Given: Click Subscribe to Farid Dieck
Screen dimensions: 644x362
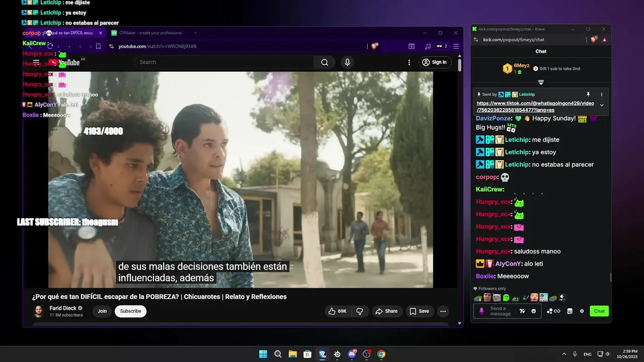Looking at the screenshot, I should point(130,311).
